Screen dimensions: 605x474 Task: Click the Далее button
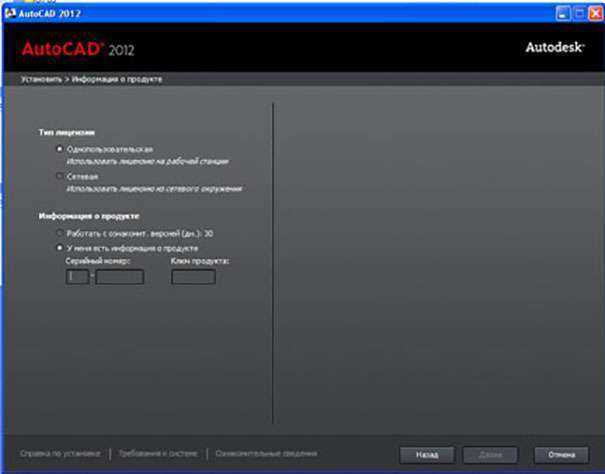pos(490,455)
